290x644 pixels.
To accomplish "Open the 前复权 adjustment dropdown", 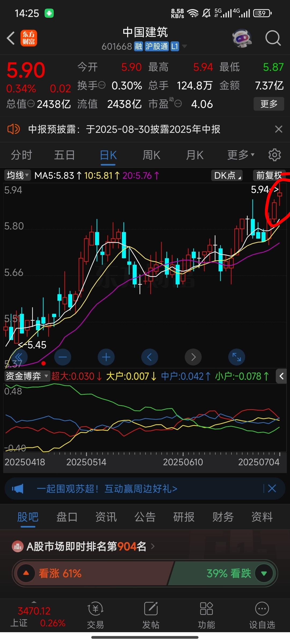I will (x=269, y=175).
